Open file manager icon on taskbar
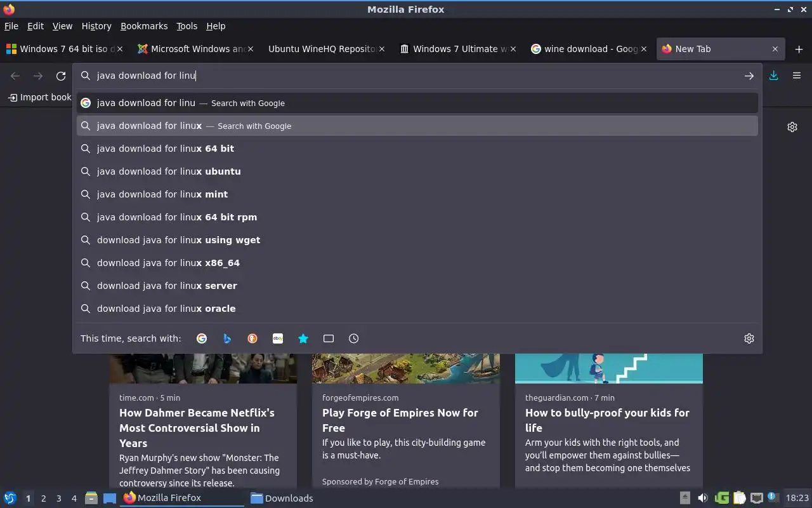Viewport: 812px width, 508px height. [91, 498]
